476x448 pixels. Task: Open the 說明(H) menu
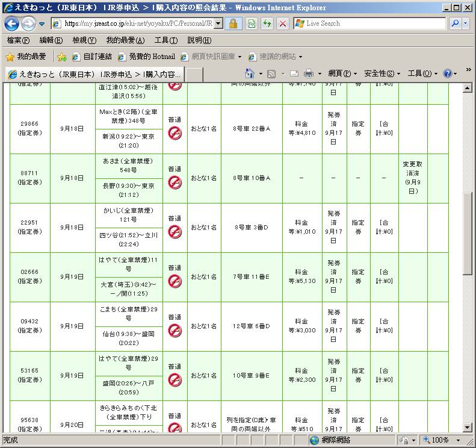(x=199, y=40)
